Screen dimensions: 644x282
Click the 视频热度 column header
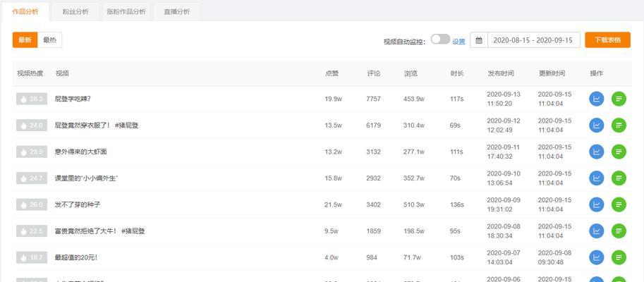(30, 73)
